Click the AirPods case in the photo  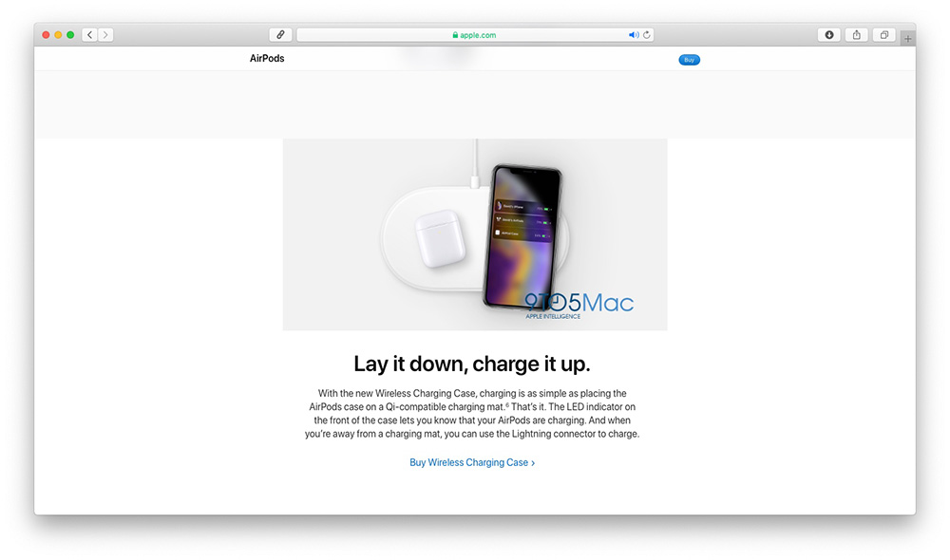(440, 238)
